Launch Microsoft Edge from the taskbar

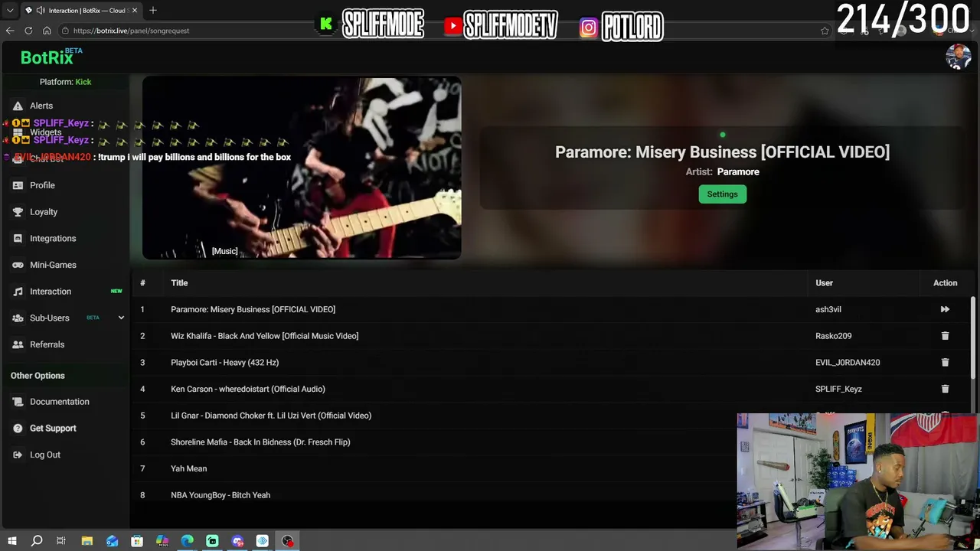point(187,541)
